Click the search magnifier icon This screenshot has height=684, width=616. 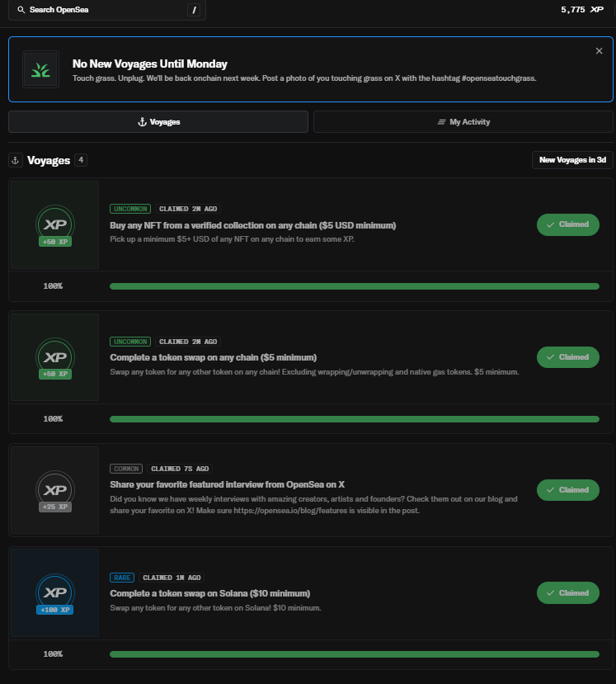click(x=21, y=10)
